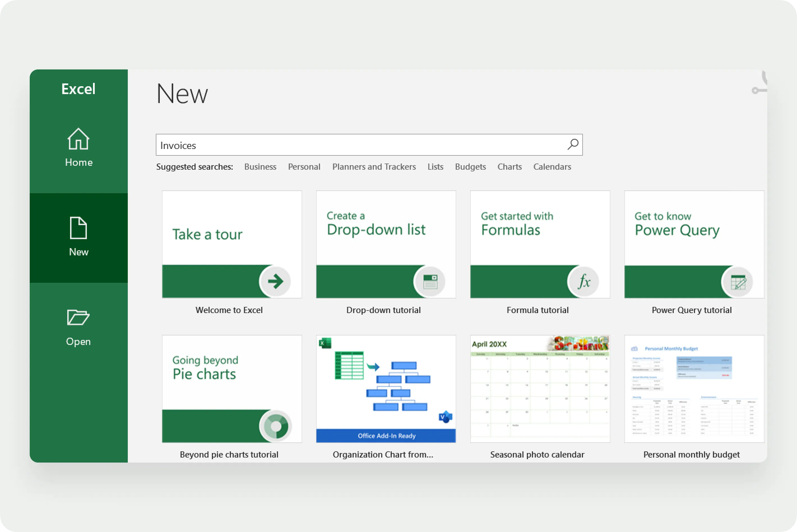Open the Organization Chart template thumbnail

pyautogui.click(x=386, y=389)
